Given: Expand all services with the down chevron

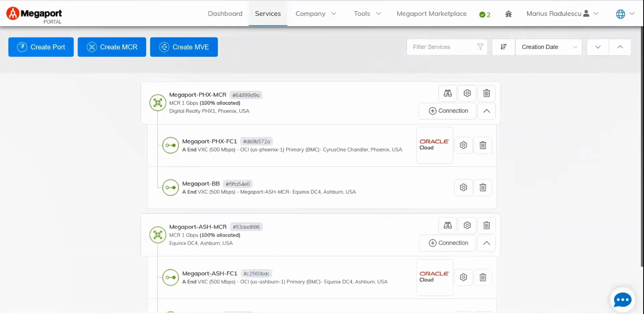Looking at the screenshot, I should click(597, 47).
